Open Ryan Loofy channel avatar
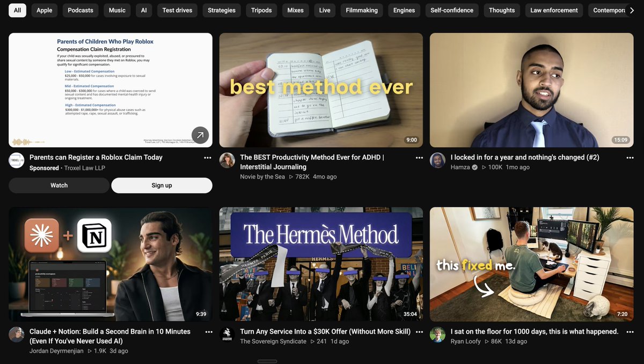 click(x=437, y=335)
